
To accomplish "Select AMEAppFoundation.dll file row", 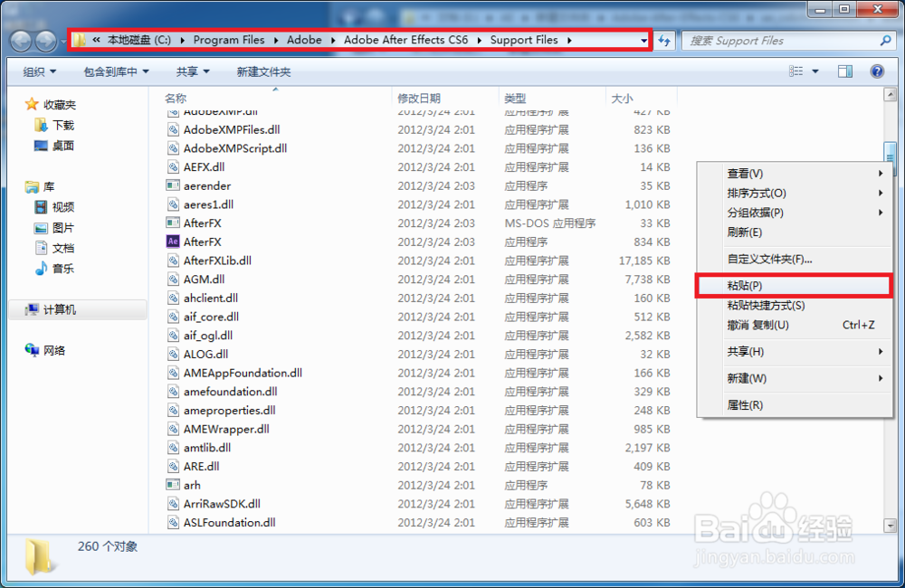I will click(x=419, y=373).
